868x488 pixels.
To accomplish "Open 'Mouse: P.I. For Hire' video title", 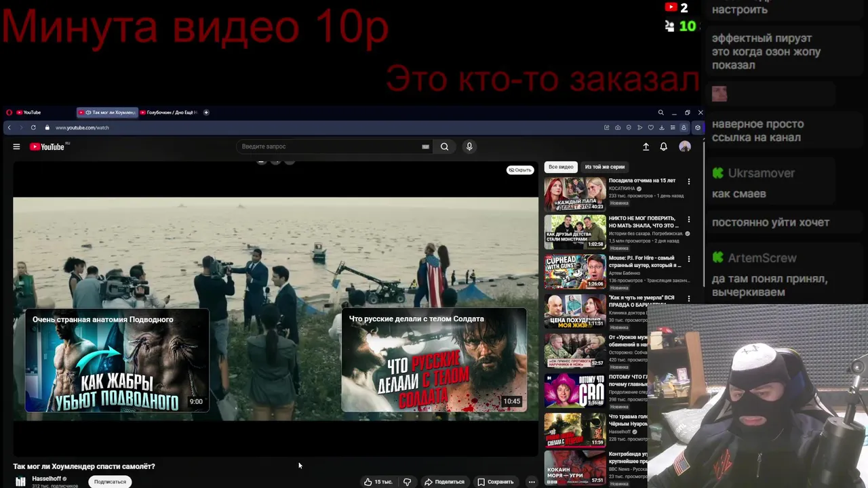I will (645, 262).
